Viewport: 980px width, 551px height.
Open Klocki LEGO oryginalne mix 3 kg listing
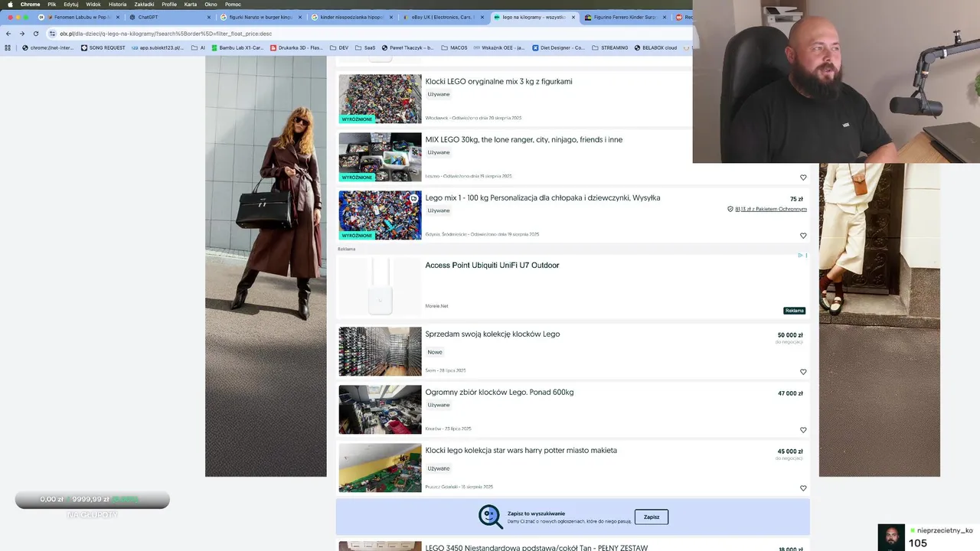[x=498, y=81]
